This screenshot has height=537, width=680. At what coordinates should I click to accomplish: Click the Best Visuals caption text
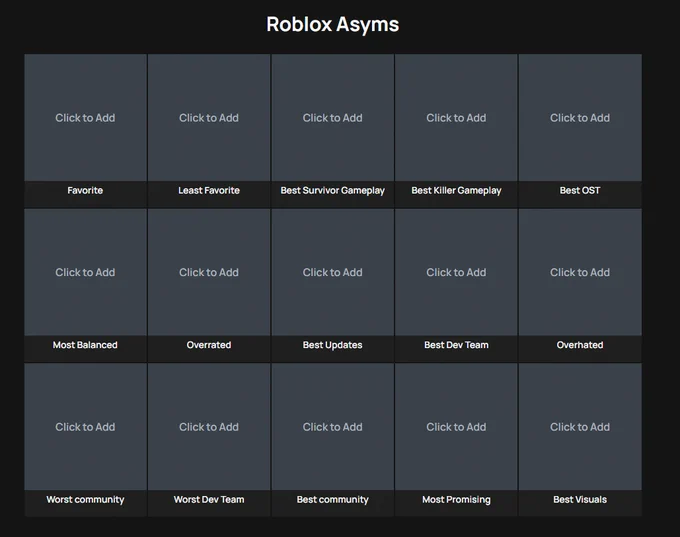click(x=580, y=499)
